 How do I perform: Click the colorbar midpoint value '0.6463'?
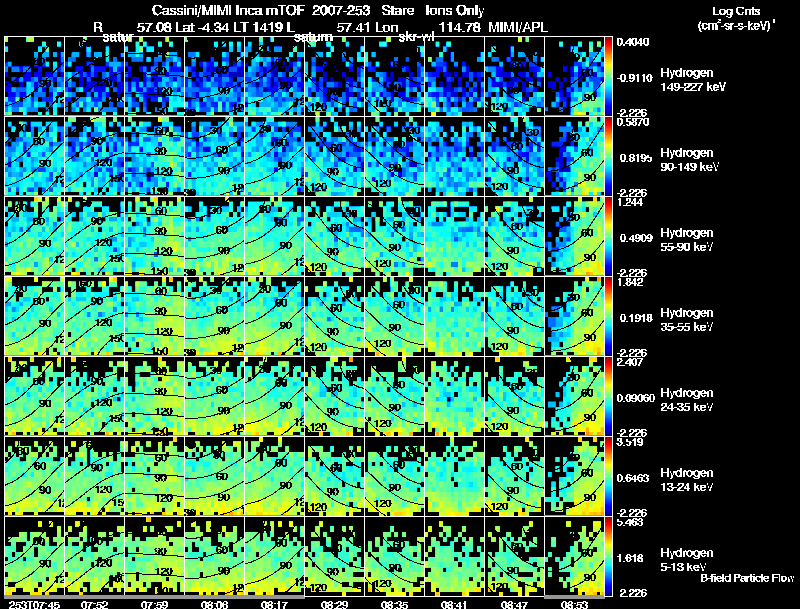point(633,478)
